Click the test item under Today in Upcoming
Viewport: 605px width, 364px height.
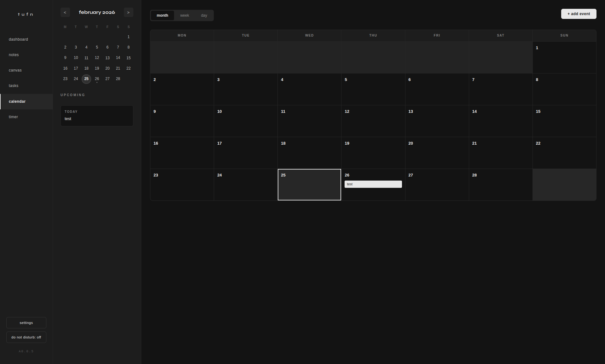pyautogui.click(x=68, y=119)
